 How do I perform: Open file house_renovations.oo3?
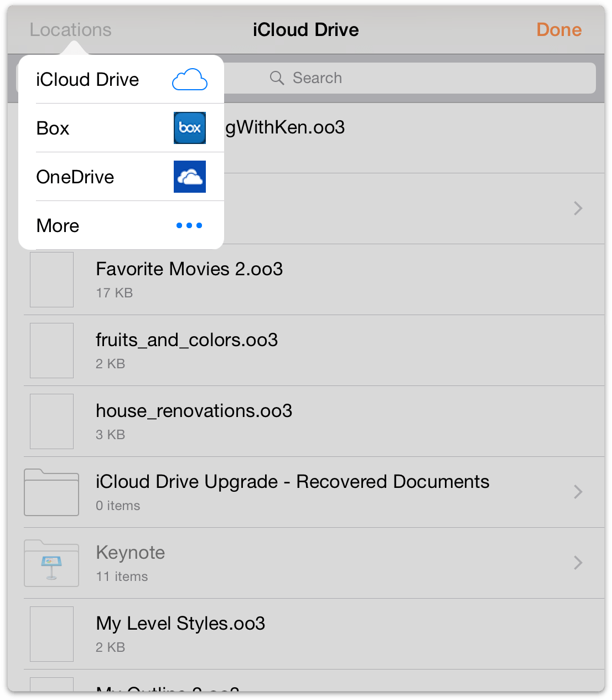point(194,411)
